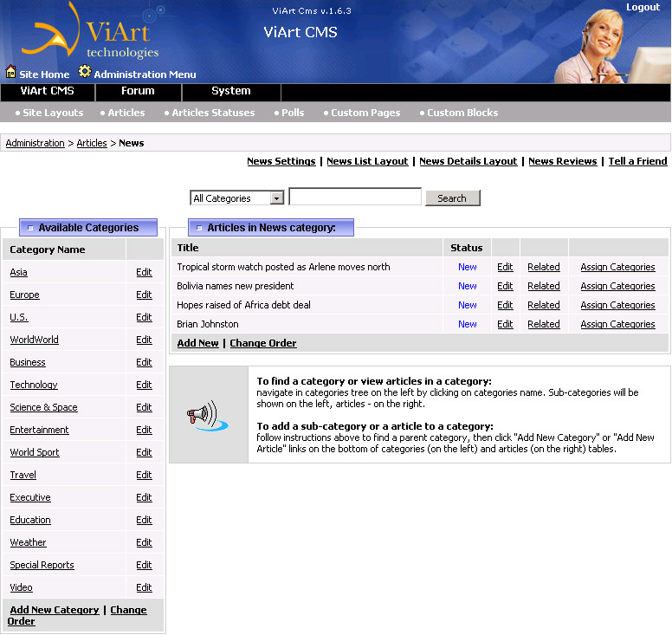The width and height of the screenshot is (672, 635).
Task: Switch to the System tab
Action: (x=231, y=91)
